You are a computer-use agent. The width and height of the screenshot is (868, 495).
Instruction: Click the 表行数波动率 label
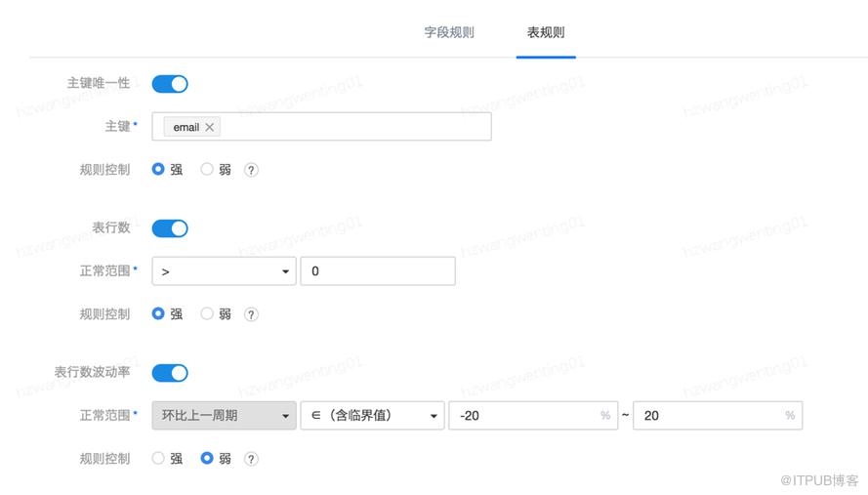pos(92,372)
